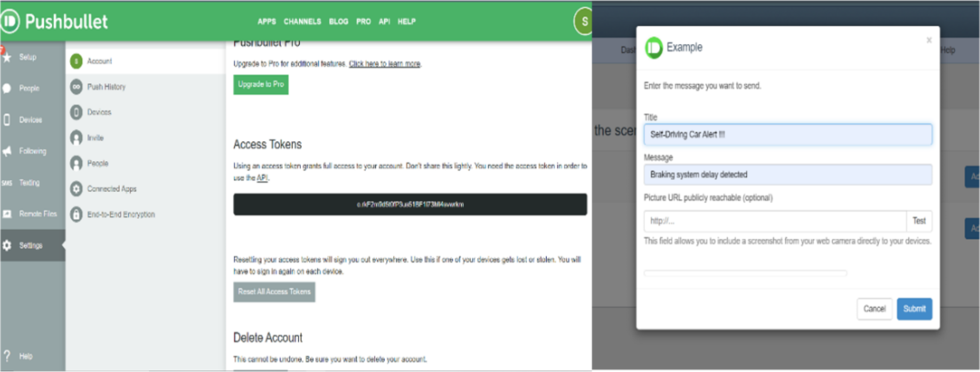
Task: Open the Following megaphone icon
Action: pos(7,151)
